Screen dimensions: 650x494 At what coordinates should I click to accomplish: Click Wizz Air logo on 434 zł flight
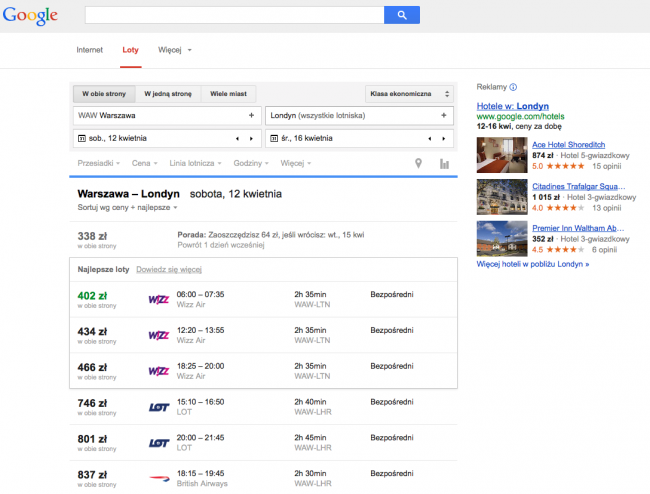pos(159,335)
